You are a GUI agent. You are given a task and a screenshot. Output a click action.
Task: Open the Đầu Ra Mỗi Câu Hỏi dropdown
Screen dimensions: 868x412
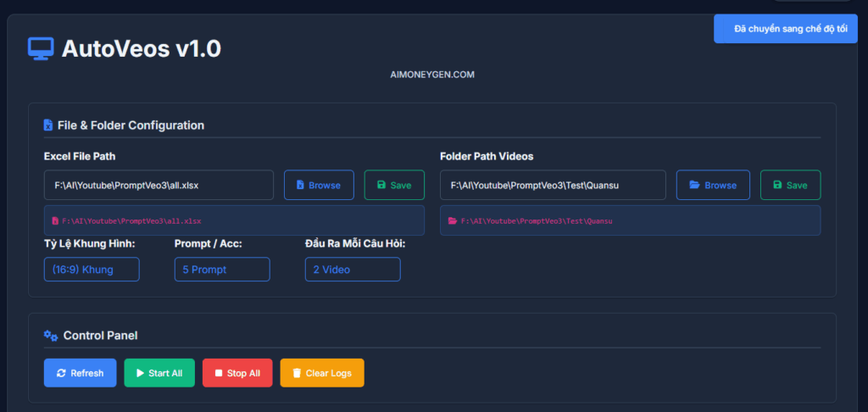click(x=353, y=270)
